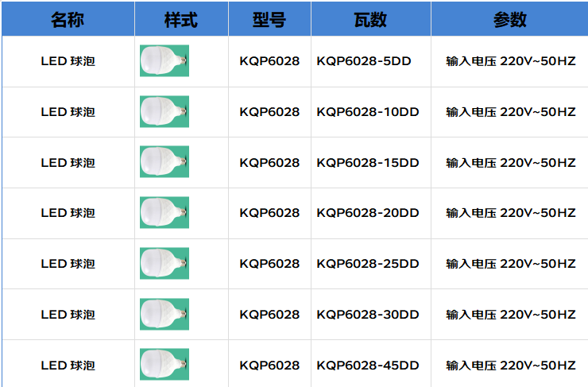The height and width of the screenshot is (387, 588).
Task: Click 输入电压 220V~50HZ in KQP6028-15DD row
Action: click(511, 163)
